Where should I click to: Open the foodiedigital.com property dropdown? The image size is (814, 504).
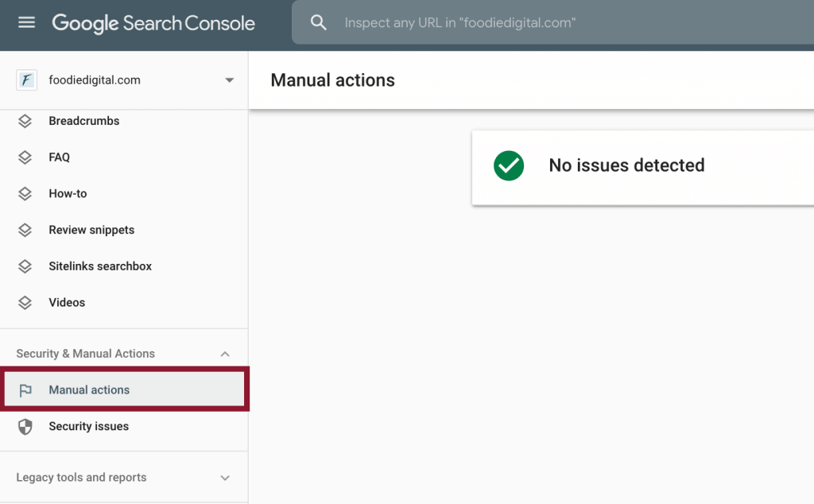tap(229, 80)
